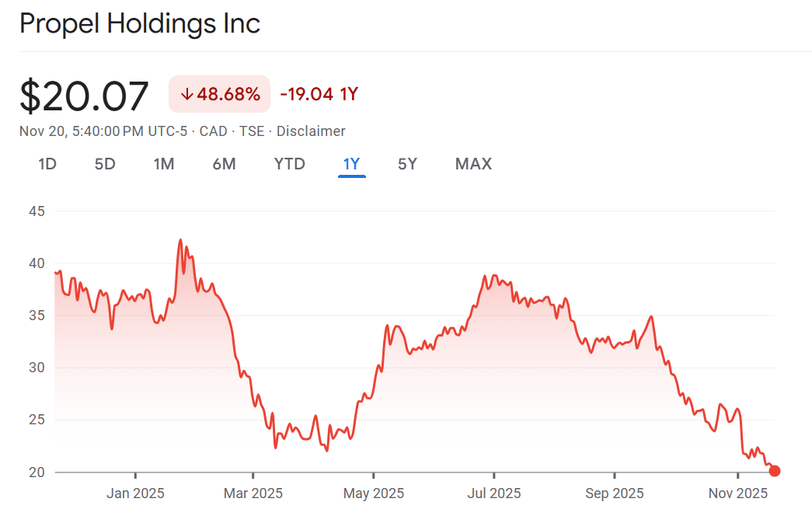
Task: Click the -19.04 1Y change value
Action: (x=319, y=95)
